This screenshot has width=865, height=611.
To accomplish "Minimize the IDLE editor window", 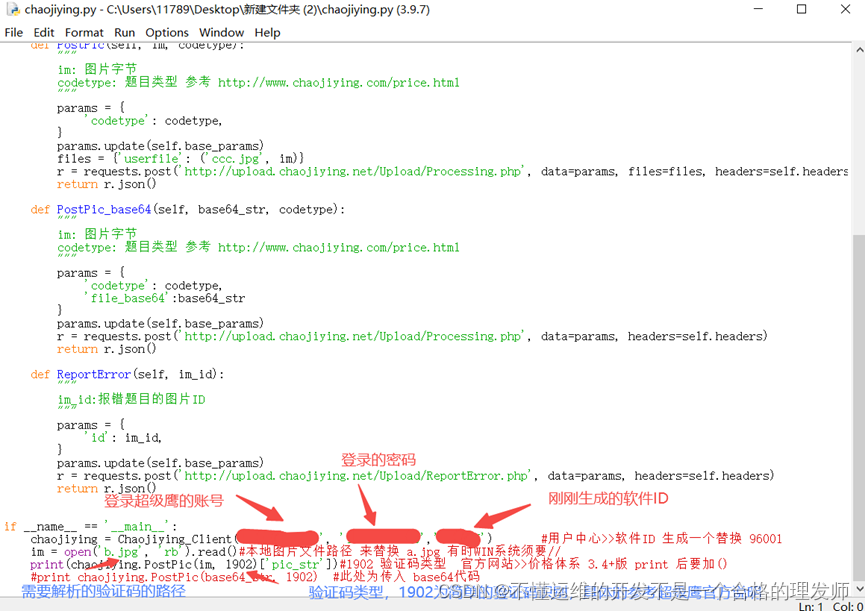I will pyautogui.click(x=759, y=9).
